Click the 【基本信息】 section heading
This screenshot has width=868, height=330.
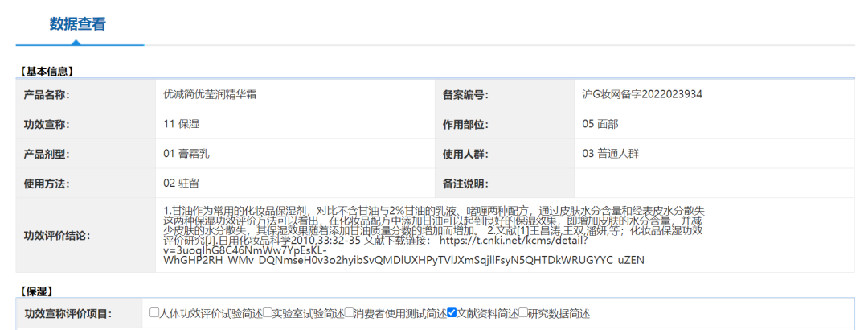pyautogui.click(x=50, y=71)
